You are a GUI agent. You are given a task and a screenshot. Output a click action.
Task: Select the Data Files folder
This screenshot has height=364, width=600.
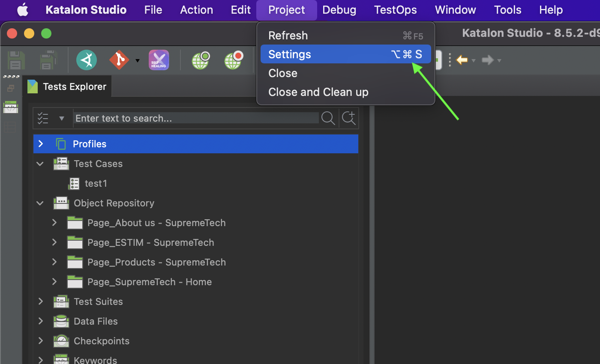(96, 321)
